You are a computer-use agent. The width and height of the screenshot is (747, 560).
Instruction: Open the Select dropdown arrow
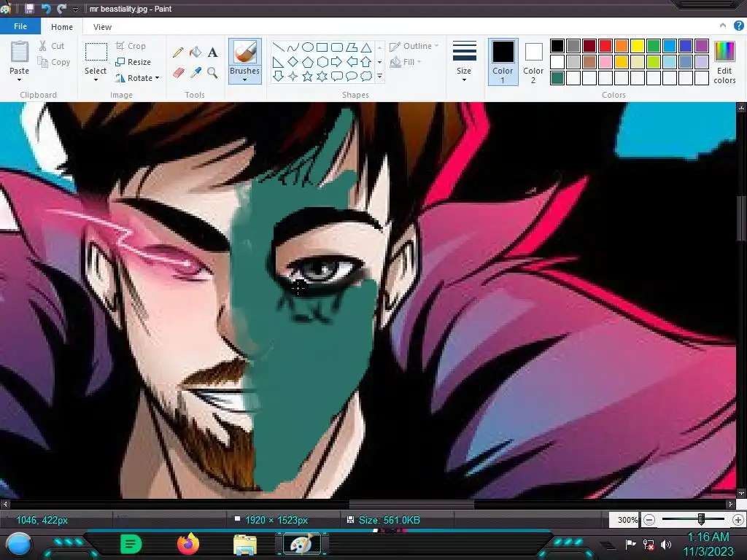pos(96,80)
